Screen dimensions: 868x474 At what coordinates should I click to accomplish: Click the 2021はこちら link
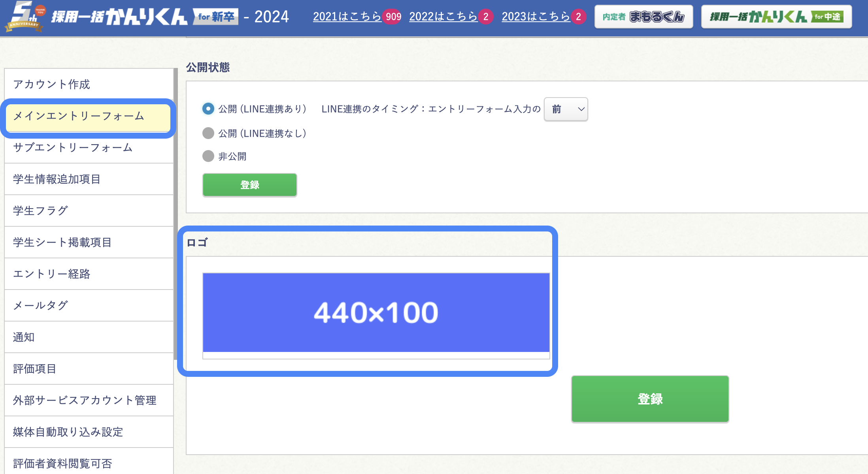pyautogui.click(x=348, y=17)
